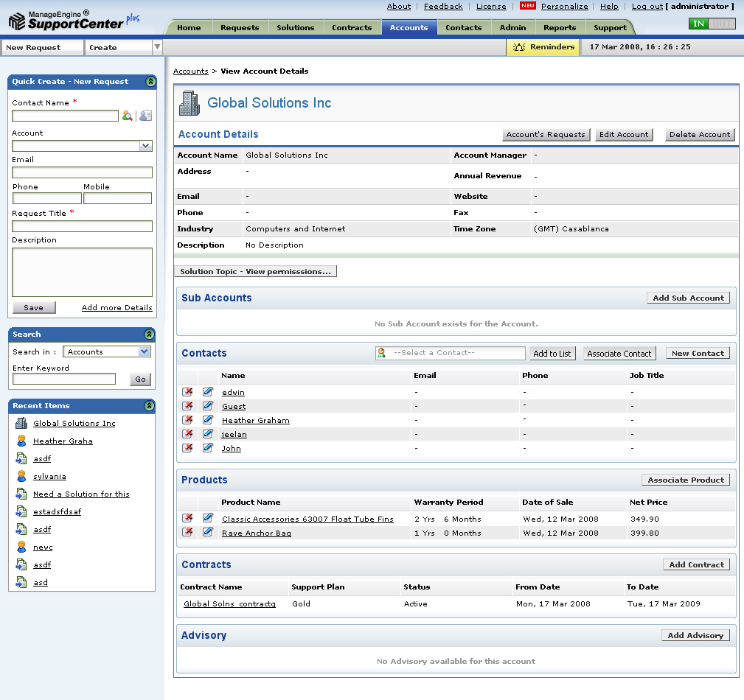Viewport: 744px width, 700px height.
Task: Click the edit icon for Classic Accessories product
Action: click(208, 519)
